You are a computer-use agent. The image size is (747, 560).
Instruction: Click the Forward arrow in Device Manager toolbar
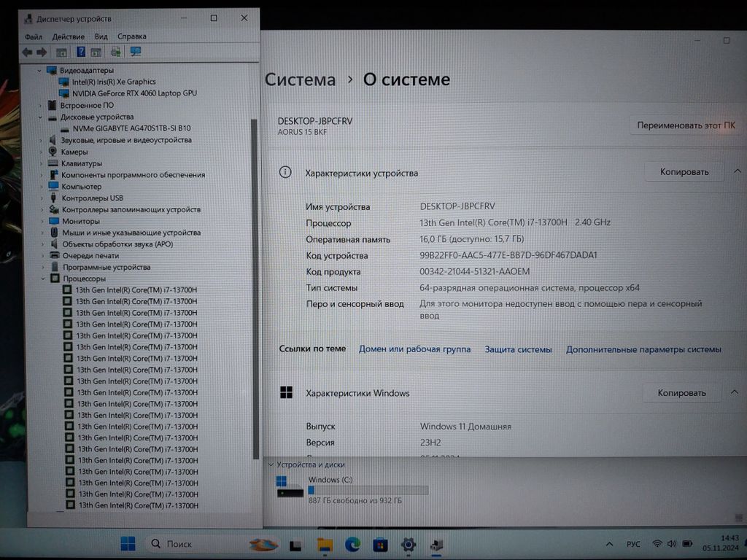42,52
